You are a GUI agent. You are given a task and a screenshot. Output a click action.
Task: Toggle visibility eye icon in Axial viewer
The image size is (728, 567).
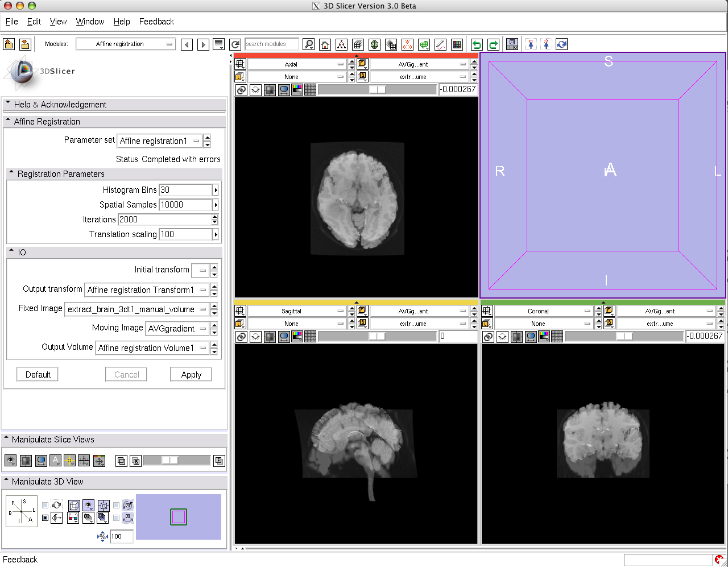pos(256,89)
